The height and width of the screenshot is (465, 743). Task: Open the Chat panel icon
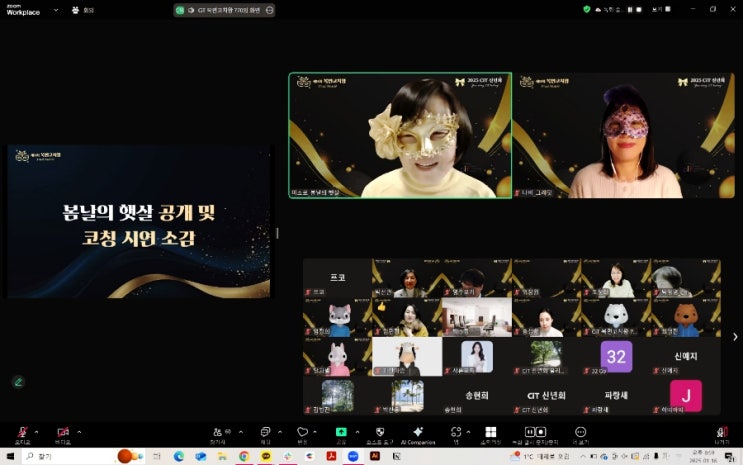[x=265, y=432]
